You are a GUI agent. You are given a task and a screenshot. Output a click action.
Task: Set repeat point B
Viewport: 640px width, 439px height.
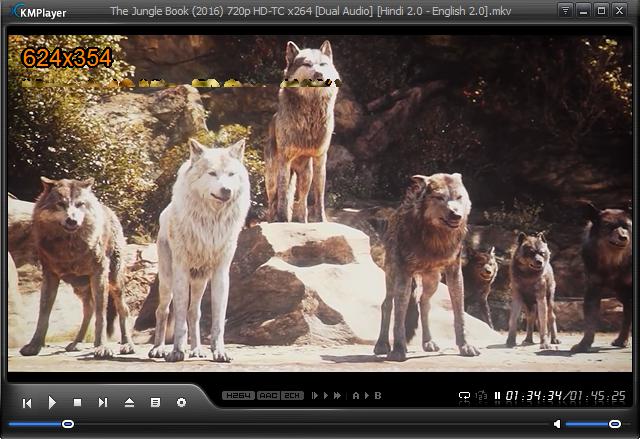pyautogui.click(x=378, y=395)
